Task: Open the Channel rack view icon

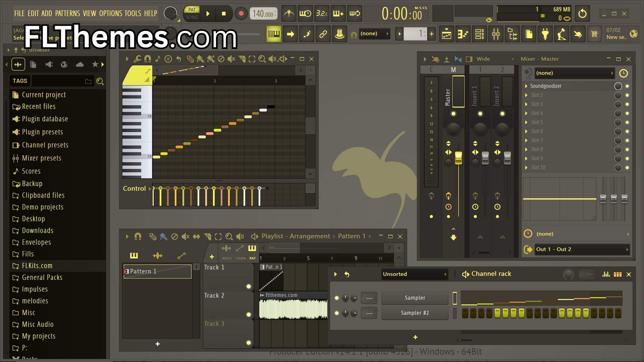Action: [x=480, y=34]
